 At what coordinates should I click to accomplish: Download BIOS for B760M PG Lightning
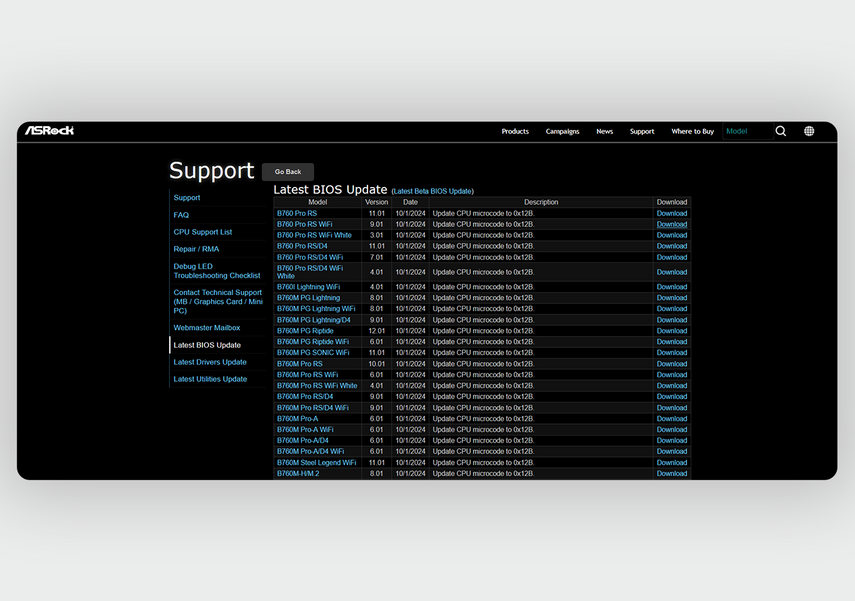672,298
